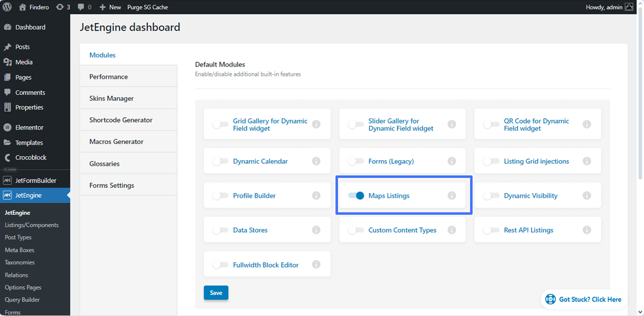
Task: Click the info icon next to Maps Listings
Action: 452,196
